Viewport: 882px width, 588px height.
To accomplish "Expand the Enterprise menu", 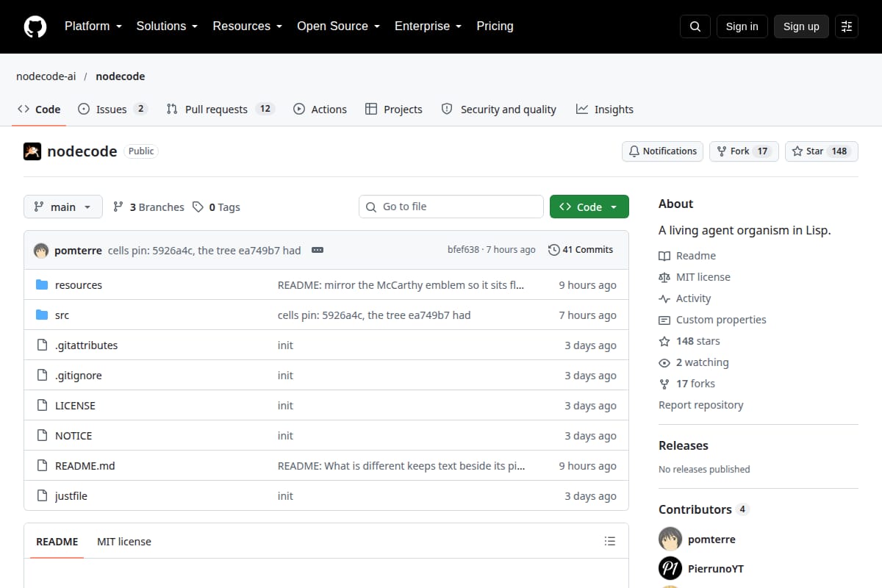I will (428, 26).
